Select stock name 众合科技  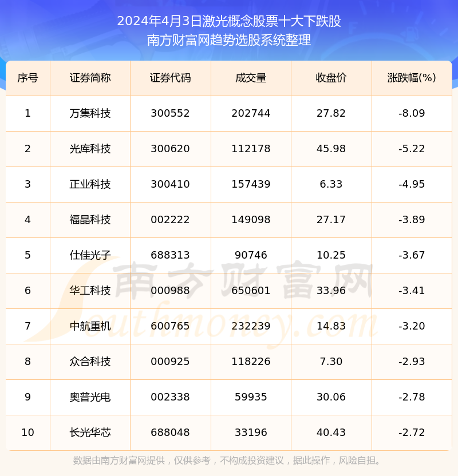[90, 362]
